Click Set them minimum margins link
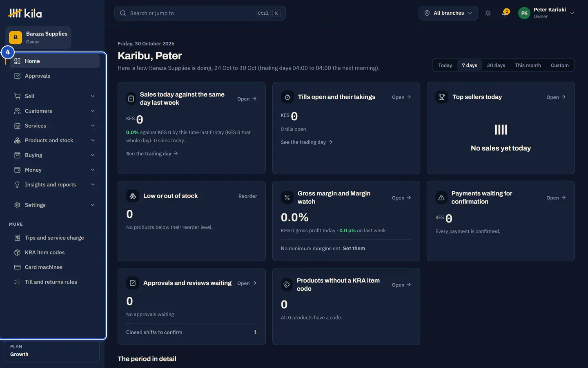 click(354, 248)
